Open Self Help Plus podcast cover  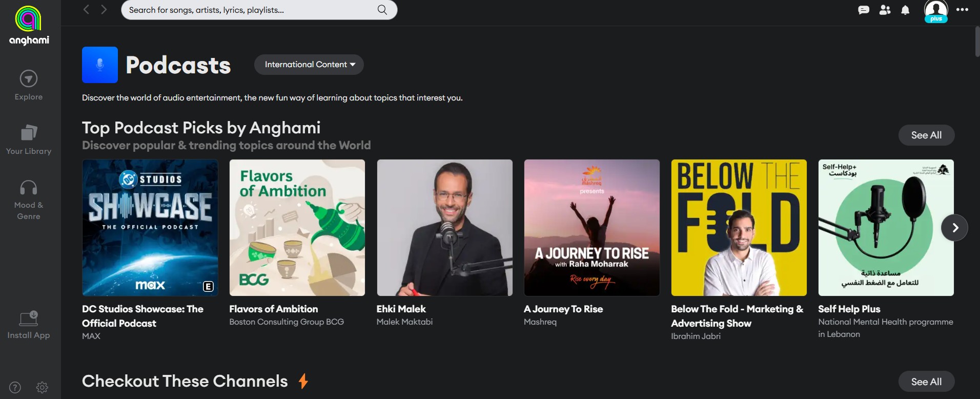click(x=886, y=228)
